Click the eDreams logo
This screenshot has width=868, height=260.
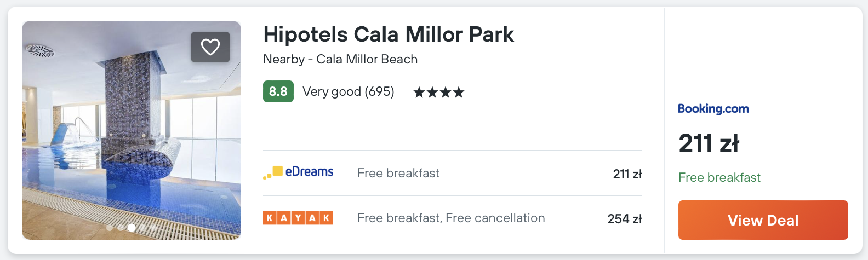299,172
